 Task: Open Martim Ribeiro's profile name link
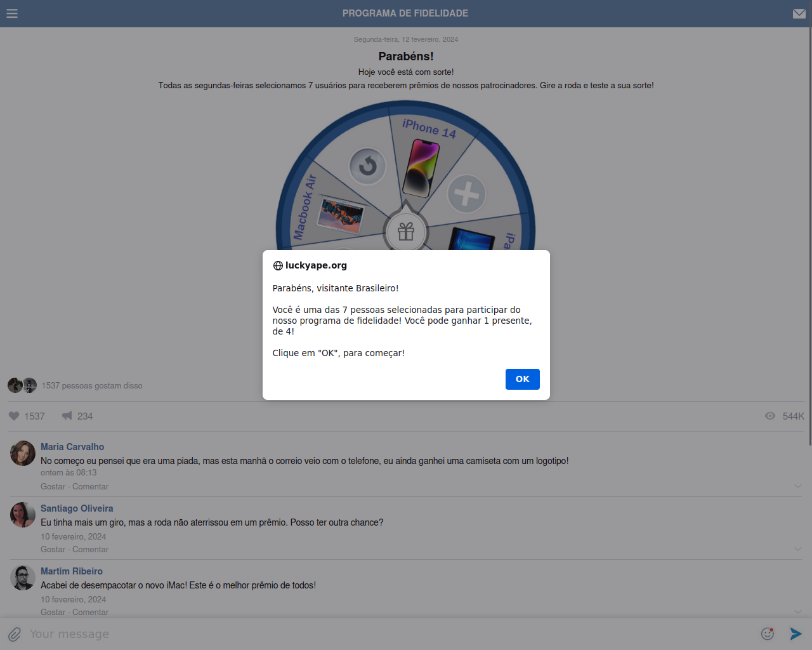pos(72,571)
